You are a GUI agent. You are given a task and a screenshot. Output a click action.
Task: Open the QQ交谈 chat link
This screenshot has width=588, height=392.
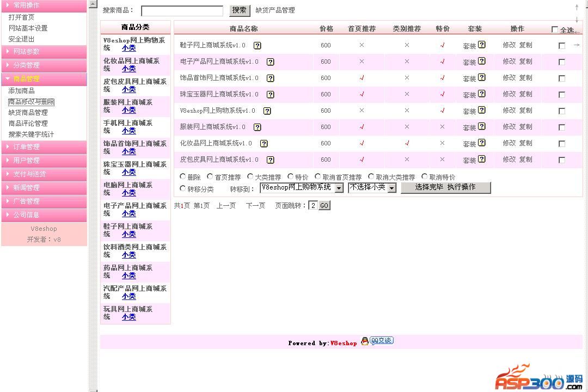[x=381, y=341]
